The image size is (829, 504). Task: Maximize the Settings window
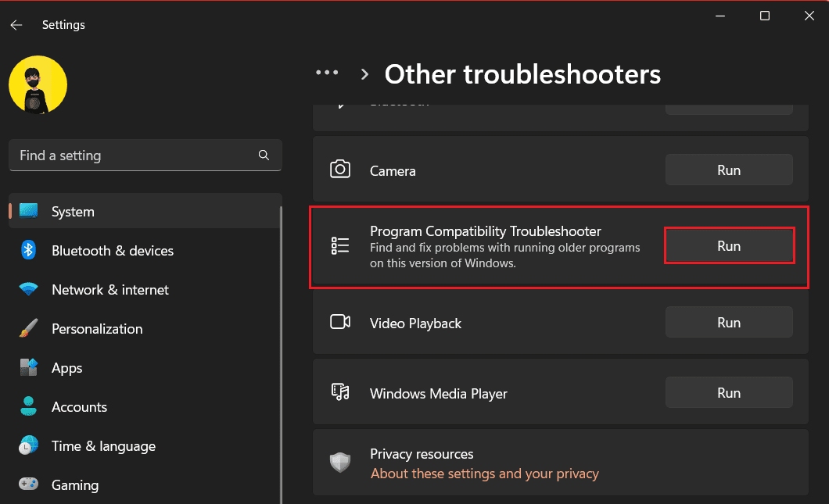pos(765,16)
